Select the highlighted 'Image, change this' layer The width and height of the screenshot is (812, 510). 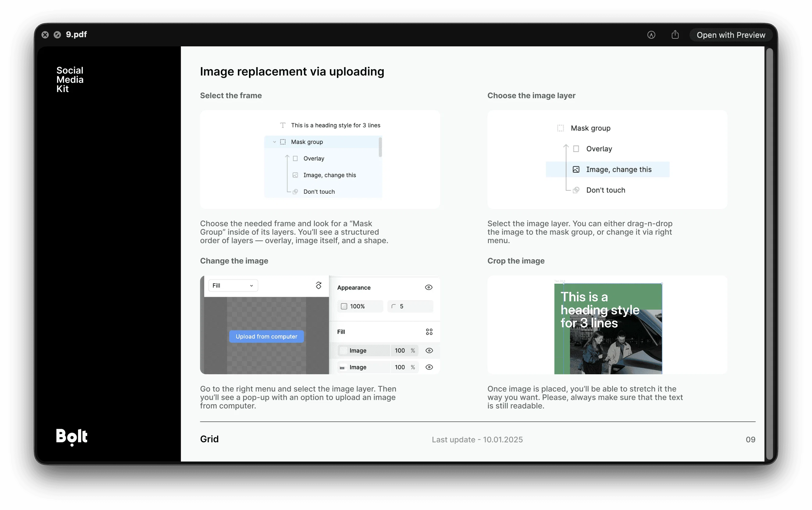tap(618, 169)
